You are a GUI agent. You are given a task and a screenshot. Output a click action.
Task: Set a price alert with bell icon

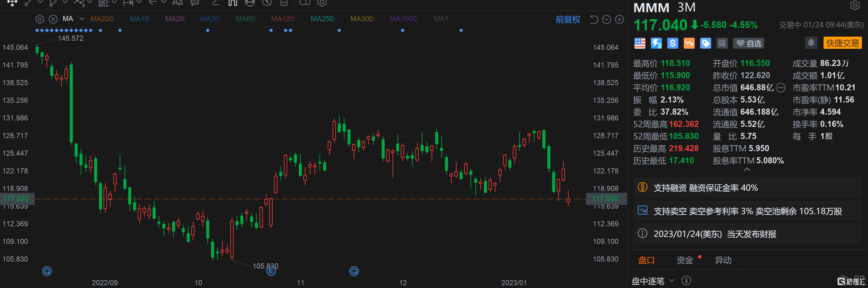pos(811,43)
